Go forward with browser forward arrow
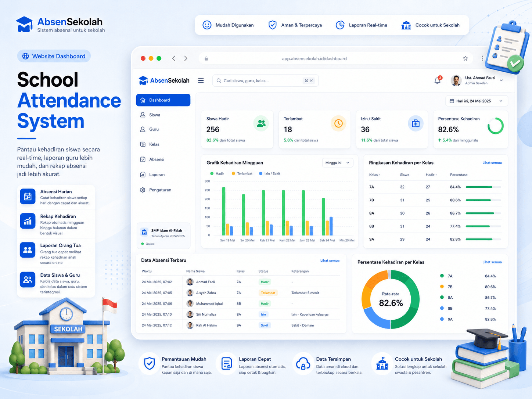This screenshot has width=532, height=399. (186, 58)
